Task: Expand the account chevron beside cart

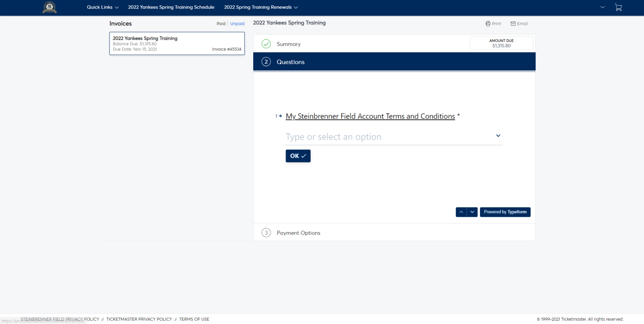Action: (602, 7)
